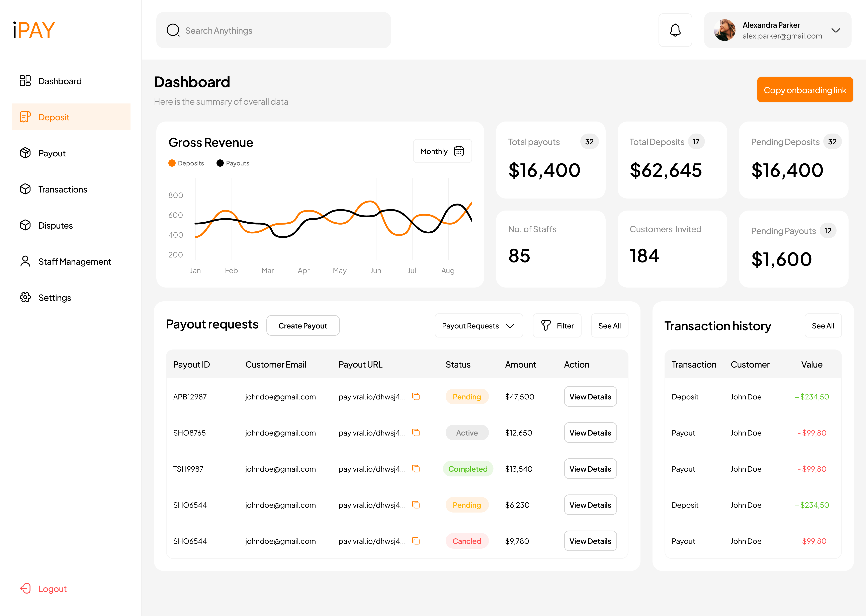Click the Status column header
The height and width of the screenshot is (616, 866).
tap(458, 364)
